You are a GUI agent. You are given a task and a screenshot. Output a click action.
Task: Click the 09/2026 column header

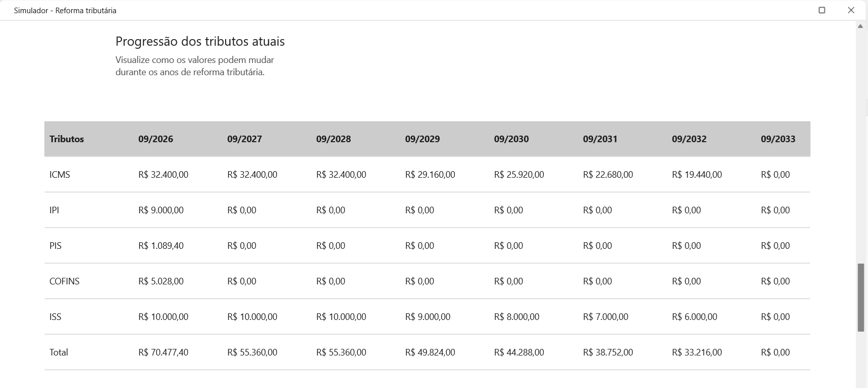click(x=156, y=139)
